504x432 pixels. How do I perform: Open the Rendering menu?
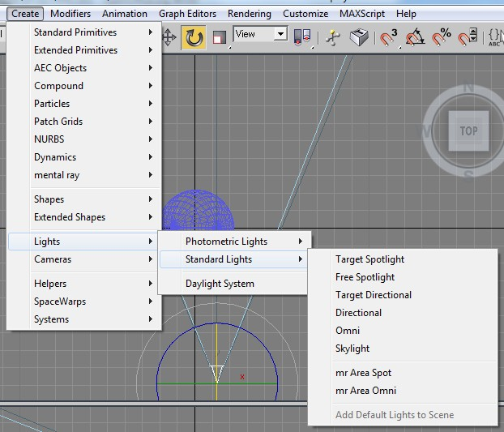(249, 14)
